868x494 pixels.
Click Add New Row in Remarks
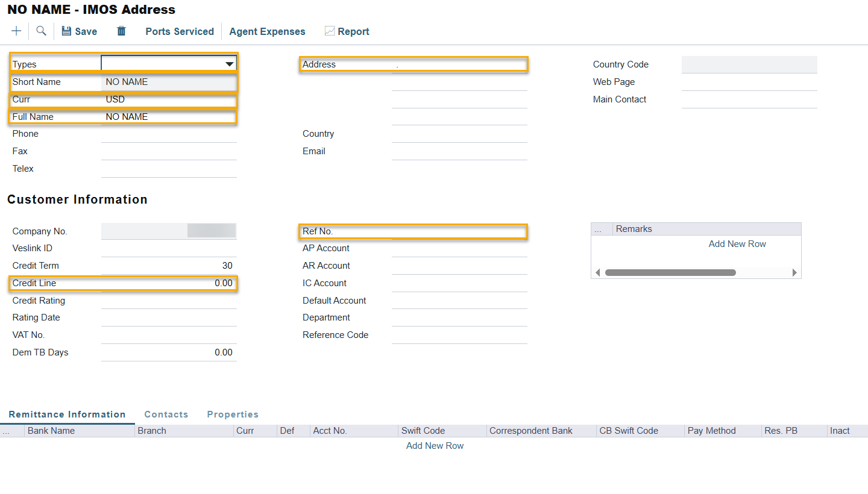click(x=737, y=244)
